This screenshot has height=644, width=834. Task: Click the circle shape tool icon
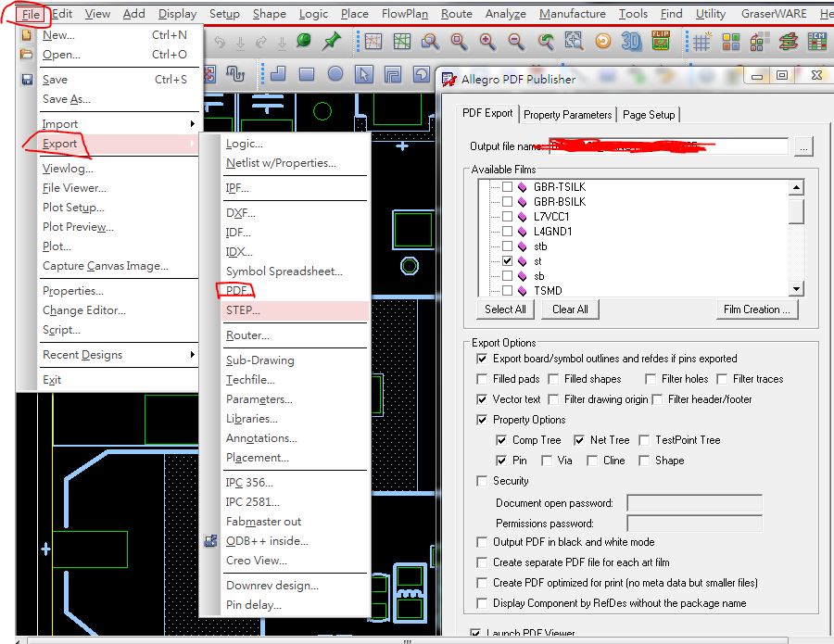(335, 75)
